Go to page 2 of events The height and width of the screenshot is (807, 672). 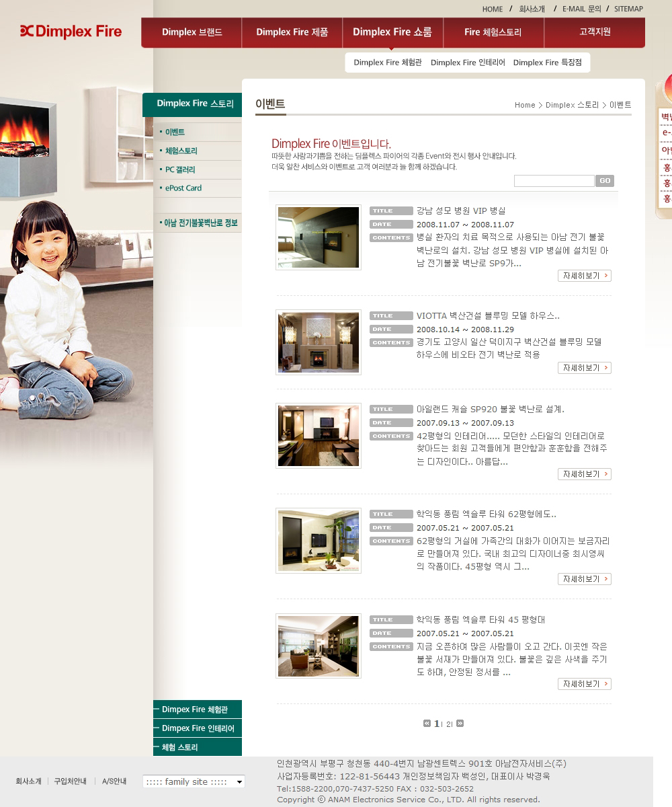click(448, 724)
